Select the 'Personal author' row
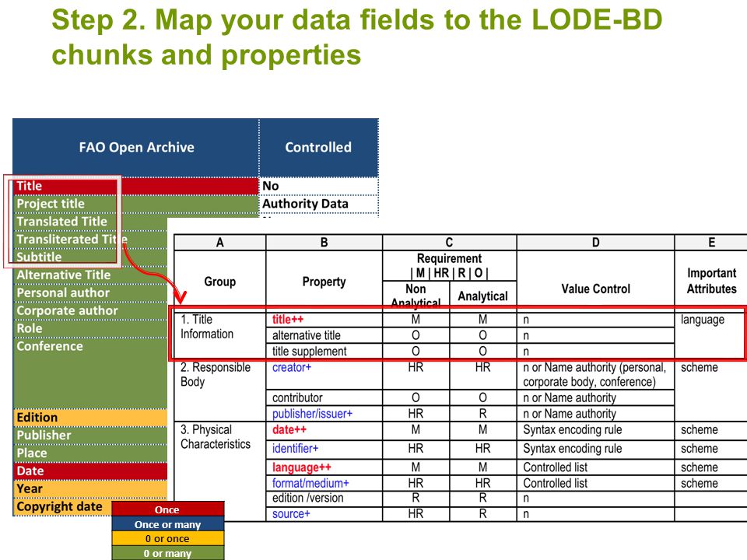The image size is (747, 560). pos(90,293)
